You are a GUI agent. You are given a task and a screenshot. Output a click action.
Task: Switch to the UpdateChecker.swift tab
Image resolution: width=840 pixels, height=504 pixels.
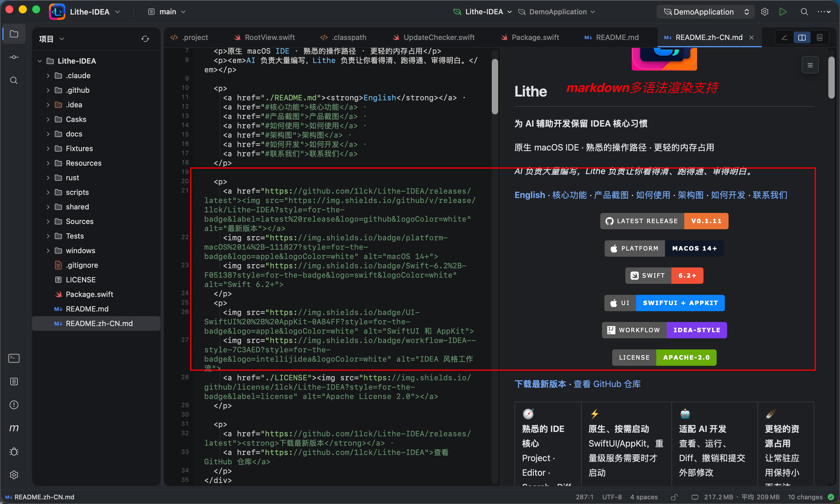coord(434,37)
